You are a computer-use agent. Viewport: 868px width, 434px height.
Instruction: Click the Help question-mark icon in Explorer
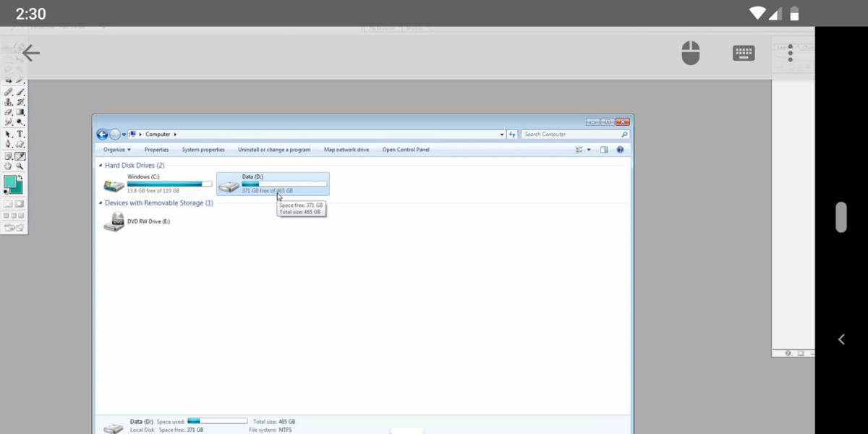[620, 149]
